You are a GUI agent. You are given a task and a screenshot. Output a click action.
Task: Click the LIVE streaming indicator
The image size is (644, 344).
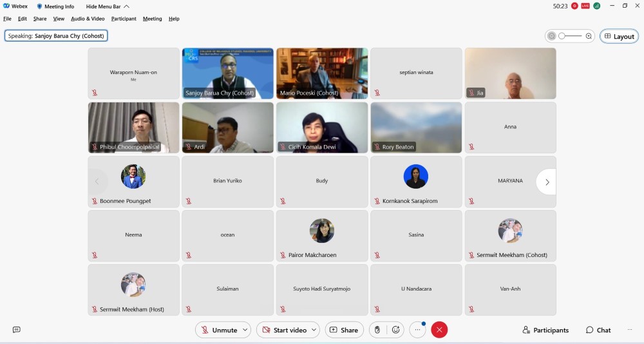click(x=585, y=6)
